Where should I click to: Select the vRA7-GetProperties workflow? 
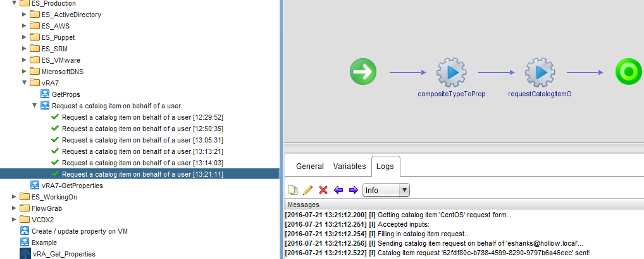point(72,186)
